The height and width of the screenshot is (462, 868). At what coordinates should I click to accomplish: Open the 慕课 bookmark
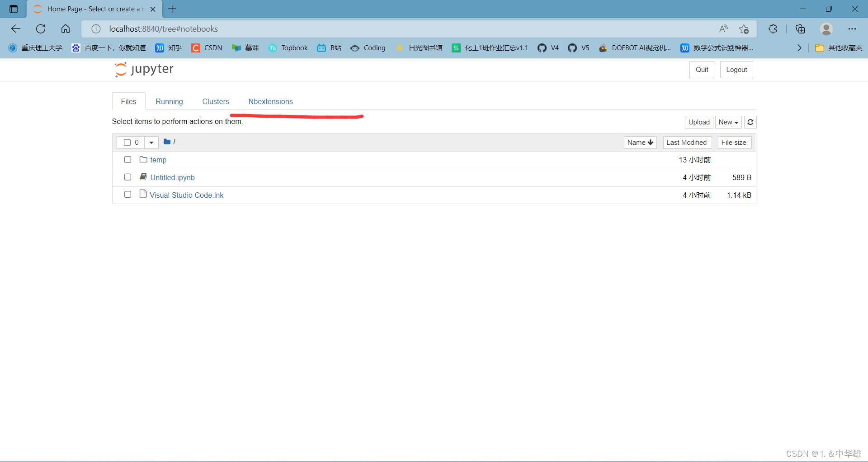pos(245,48)
